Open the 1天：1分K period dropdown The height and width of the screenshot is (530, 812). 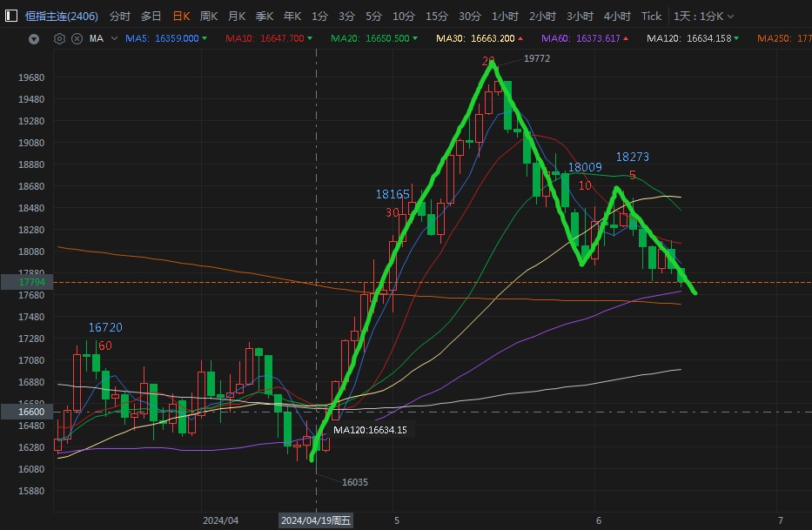(703, 16)
